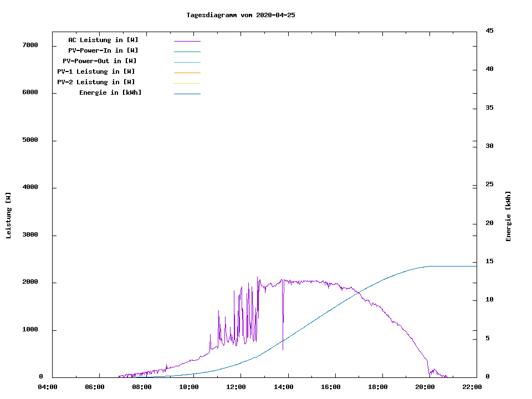
Task: Click the 45 value on the energy axis
Action: (x=489, y=30)
